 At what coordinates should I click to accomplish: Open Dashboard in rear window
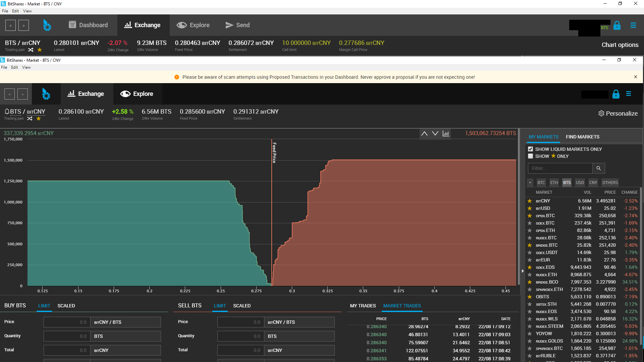(88, 25)
